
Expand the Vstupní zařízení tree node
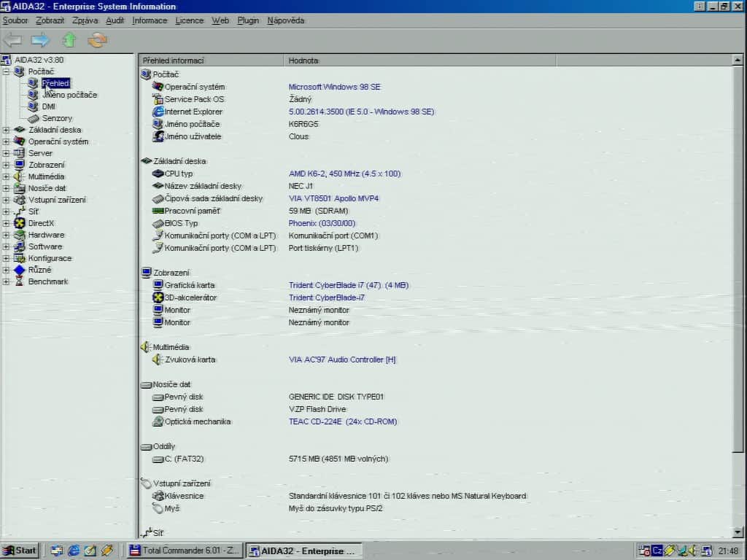click(6, 200)
